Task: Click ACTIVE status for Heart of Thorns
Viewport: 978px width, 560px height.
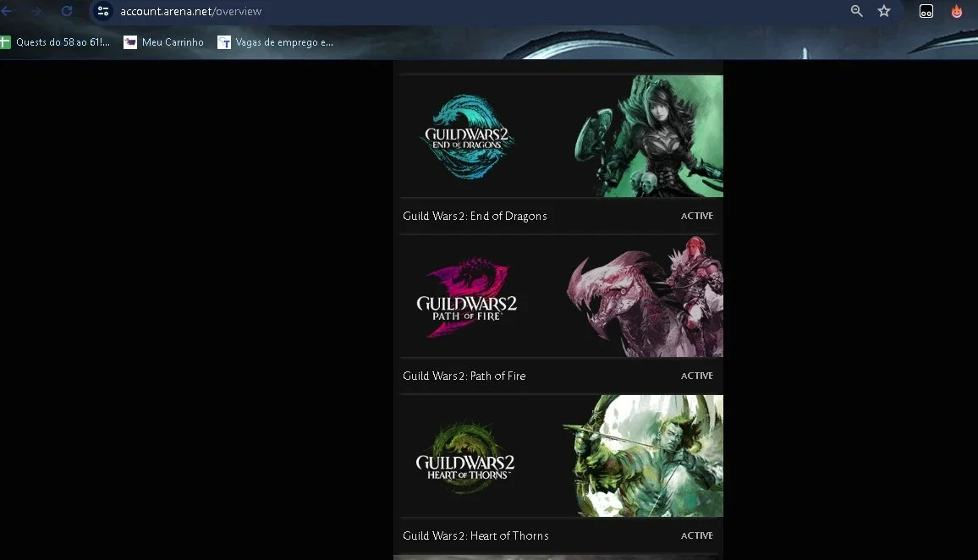Action: coord(697,535)
